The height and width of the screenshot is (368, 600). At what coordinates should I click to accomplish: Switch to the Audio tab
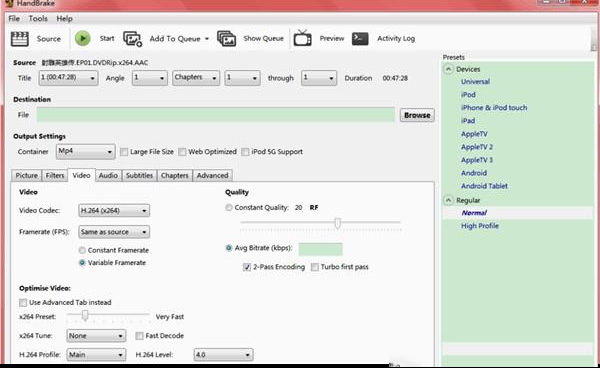108,176
